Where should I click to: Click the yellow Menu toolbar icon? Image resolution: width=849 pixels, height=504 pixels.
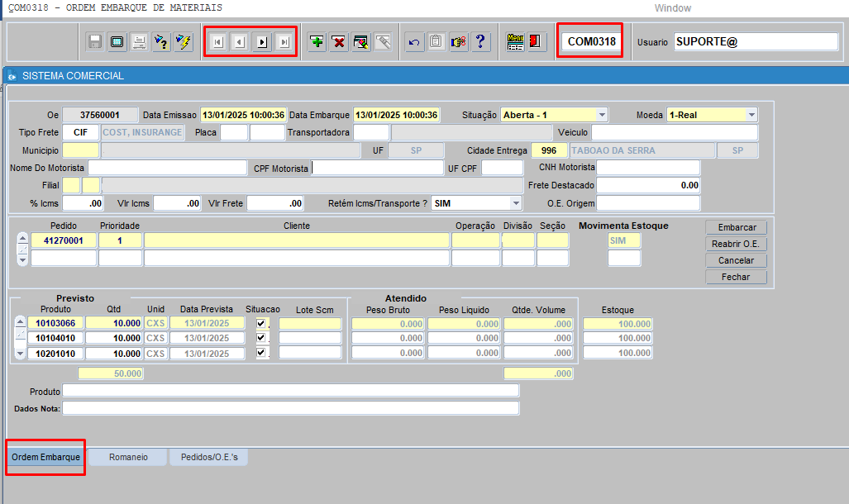click(515, 41)
